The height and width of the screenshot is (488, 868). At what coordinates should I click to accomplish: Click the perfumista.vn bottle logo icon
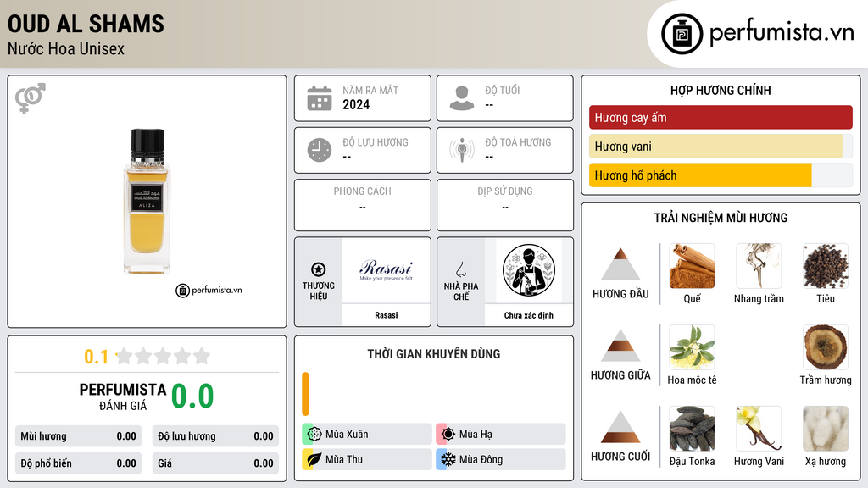pyautogui.click(x=682, y=34)
